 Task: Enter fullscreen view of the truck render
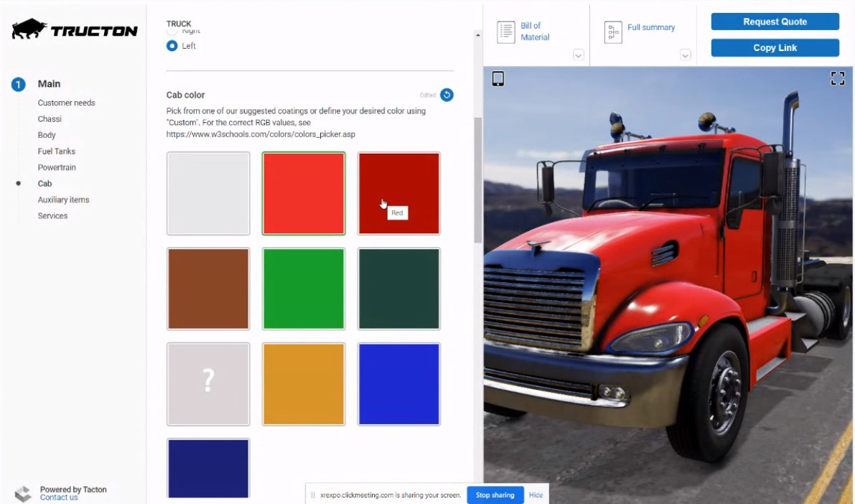pyautogui.click(x=837, y=78)
